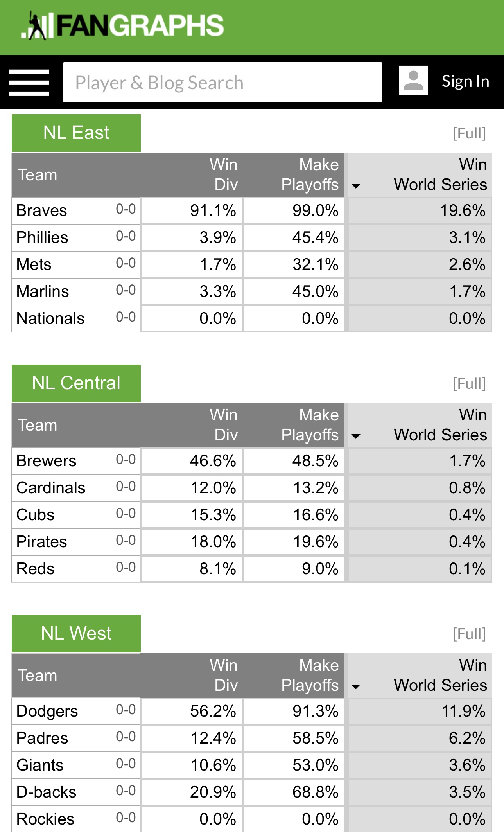Click inside Player & Blog Search field
Viewport: 504px width, 832px height.
pos(222,82)
